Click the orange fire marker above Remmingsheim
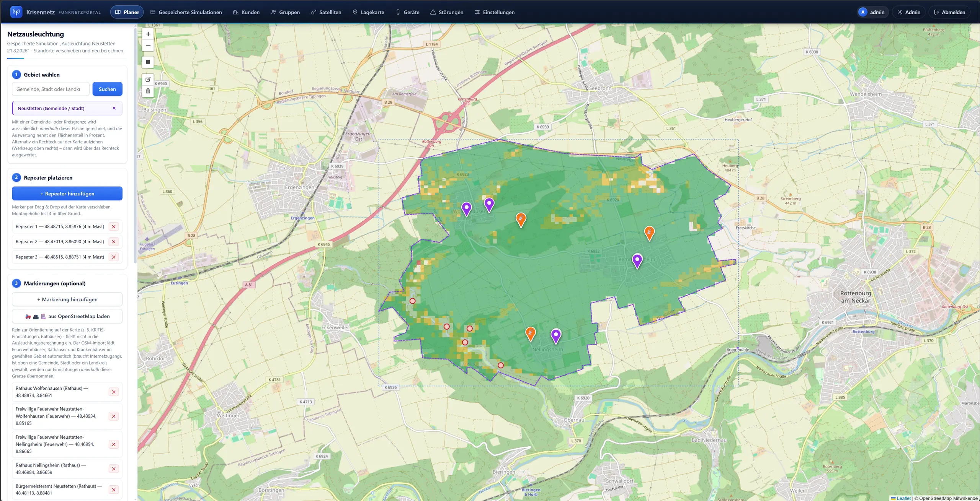980x501 pixels. click(x=649, y=233)
